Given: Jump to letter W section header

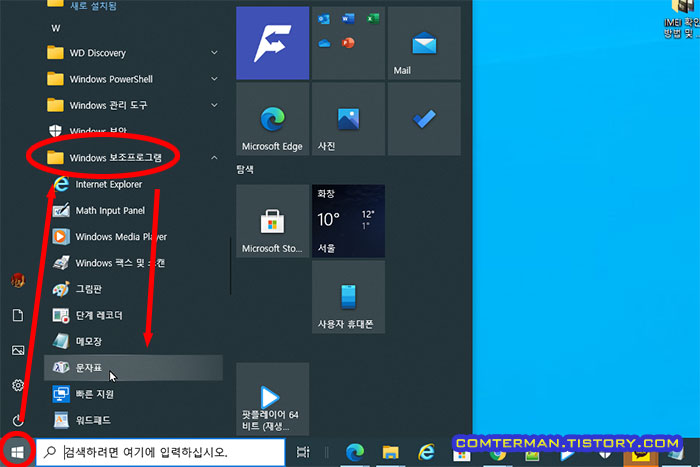Looking at the screenshot, I should [56, 28].
